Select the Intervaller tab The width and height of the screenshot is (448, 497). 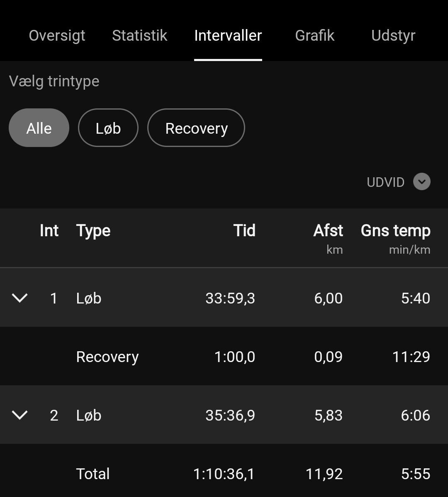pyautogui.click(x=228, y=36)
